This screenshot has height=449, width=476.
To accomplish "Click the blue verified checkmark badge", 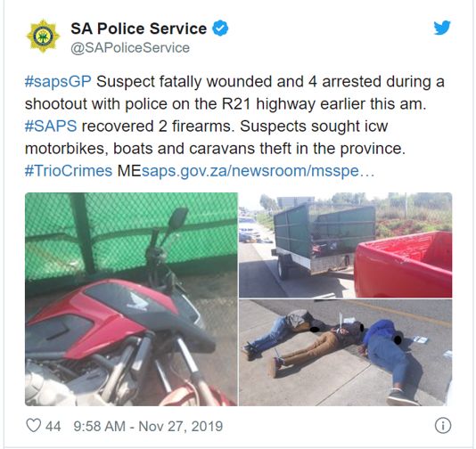I will coord(220,29).
